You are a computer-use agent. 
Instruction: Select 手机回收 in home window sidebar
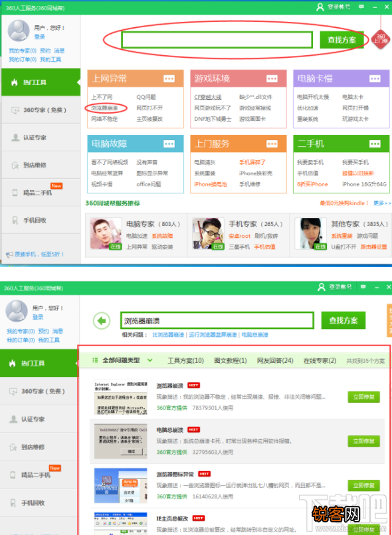[x=41, y=221]
